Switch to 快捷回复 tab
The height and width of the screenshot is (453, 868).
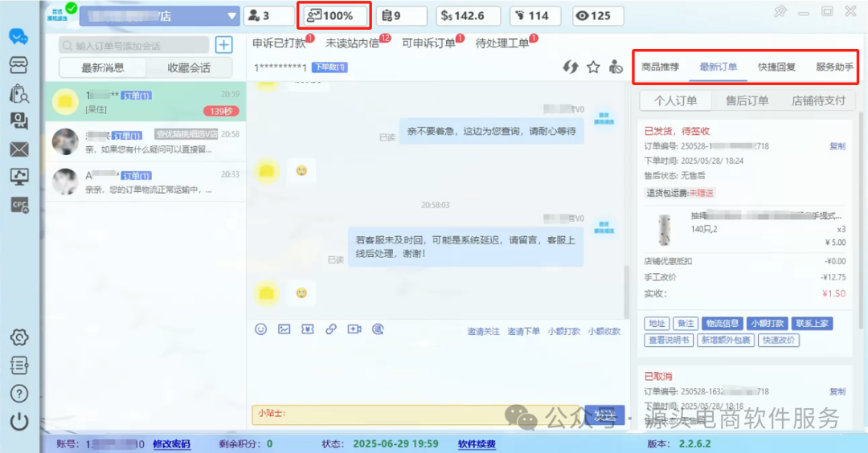click(776, 67)
